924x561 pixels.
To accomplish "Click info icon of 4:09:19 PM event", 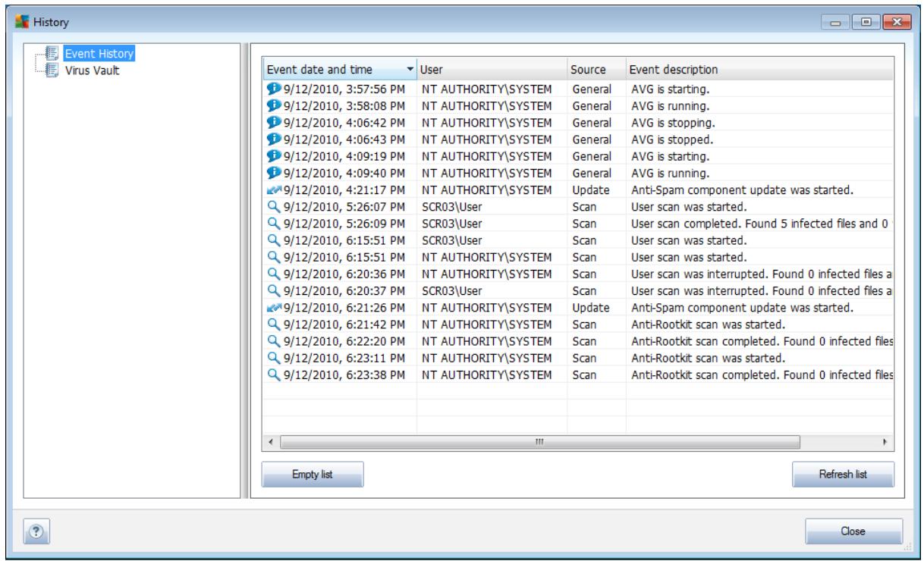I will pos(274,156).
